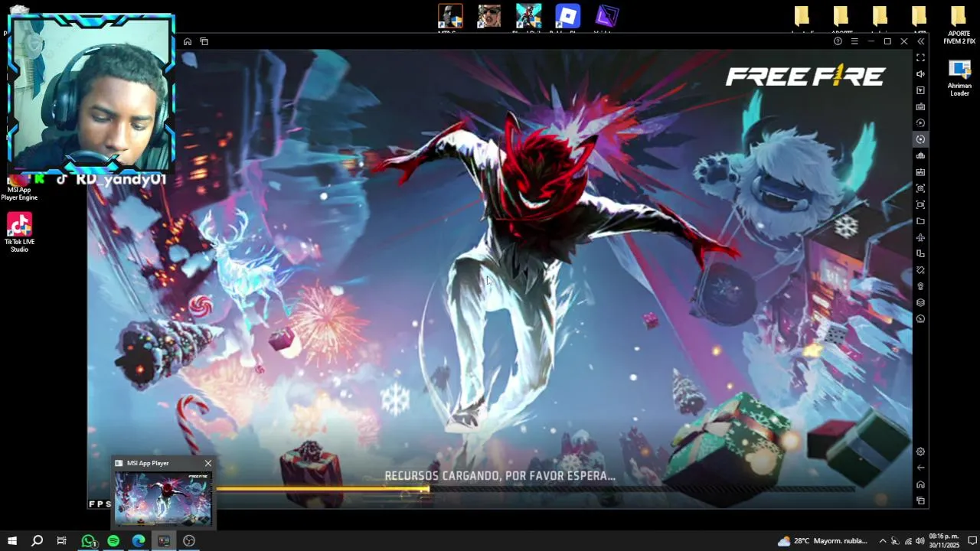Open the weather widget showing 28°C
Image resolution: width=980 pixels, height=551 pixels.
[x=822, y=541]
